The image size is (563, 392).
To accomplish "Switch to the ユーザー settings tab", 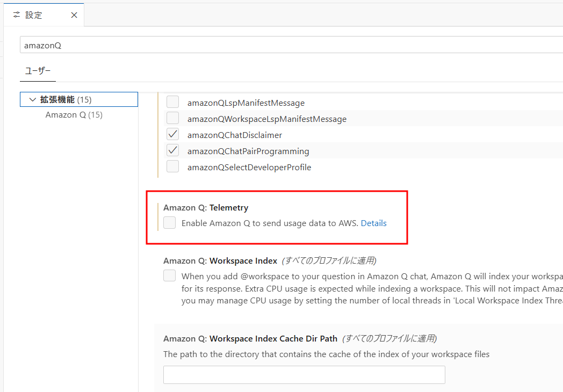I will pos(38,71).
